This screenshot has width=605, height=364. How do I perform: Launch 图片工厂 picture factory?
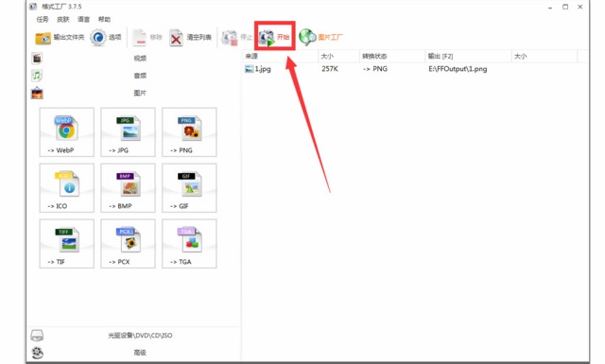coord(320,37)
